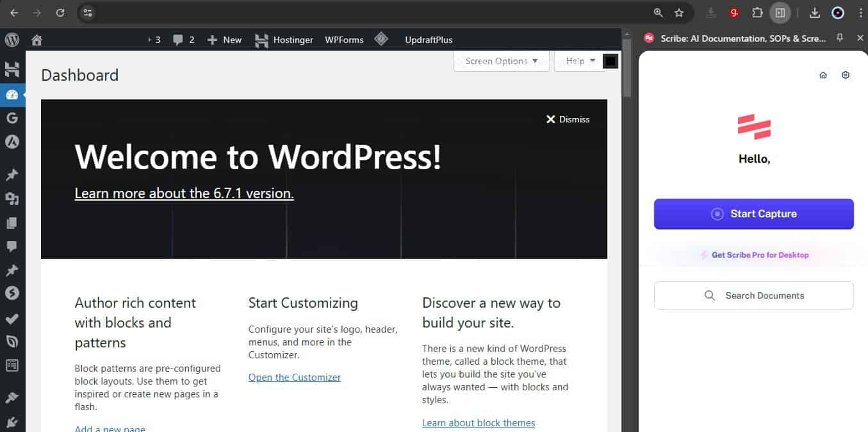Pin the Scribe side panel

tap(840, 38)
